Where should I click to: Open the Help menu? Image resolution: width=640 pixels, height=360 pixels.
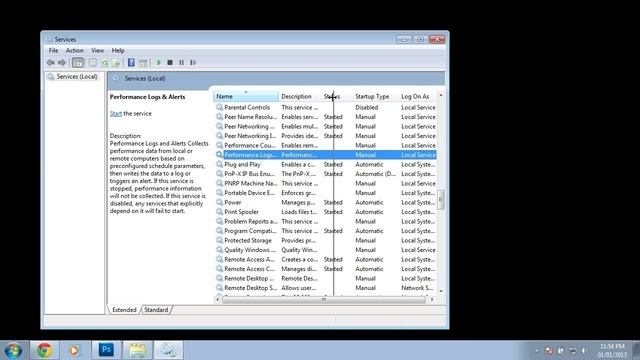pyautogui.click(x=118, y=50)
